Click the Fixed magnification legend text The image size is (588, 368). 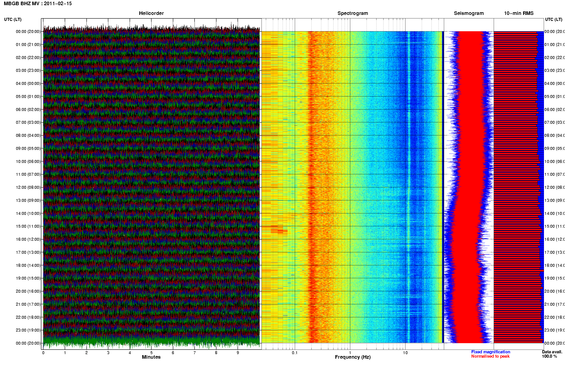(491, 352)
